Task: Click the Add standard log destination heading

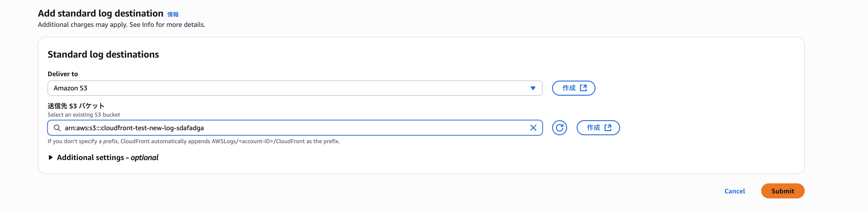Action: coord(100,14)
